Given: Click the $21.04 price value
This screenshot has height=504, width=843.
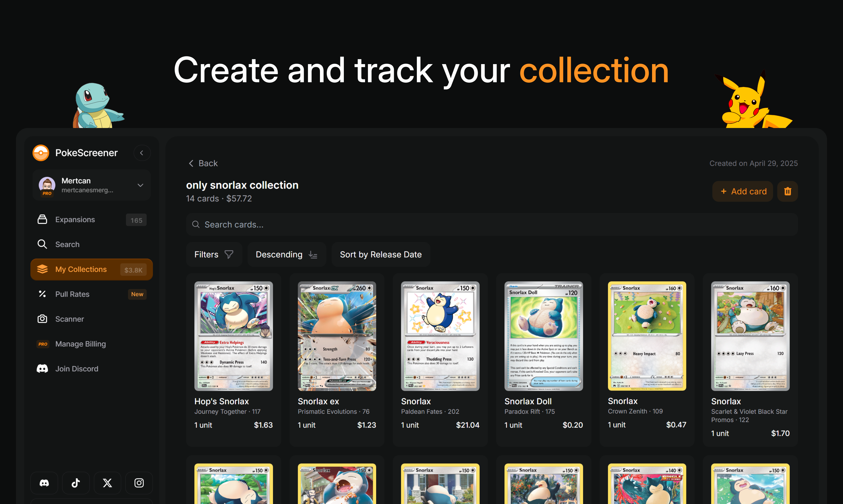Looking at the screenshot, I should click(467, 425).
